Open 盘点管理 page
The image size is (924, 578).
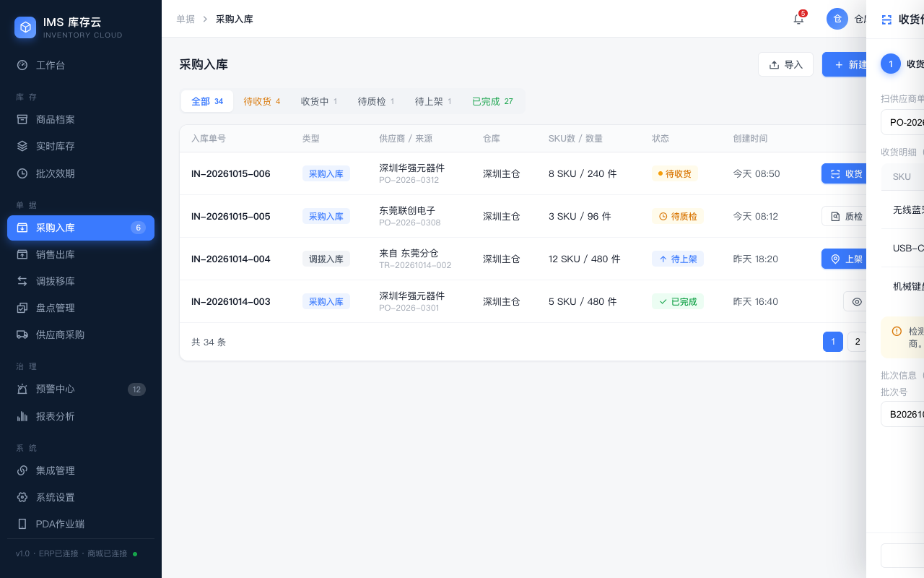(x=81, y=308)
